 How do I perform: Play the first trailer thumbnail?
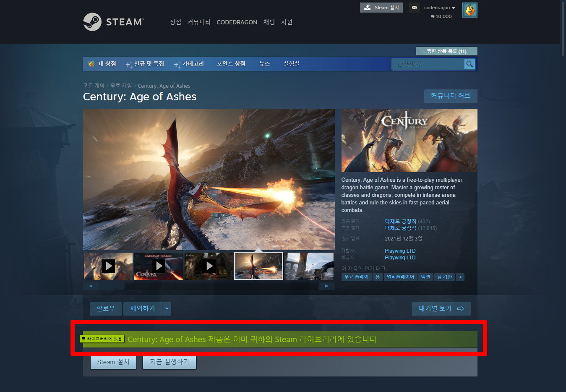click(108, 266)
